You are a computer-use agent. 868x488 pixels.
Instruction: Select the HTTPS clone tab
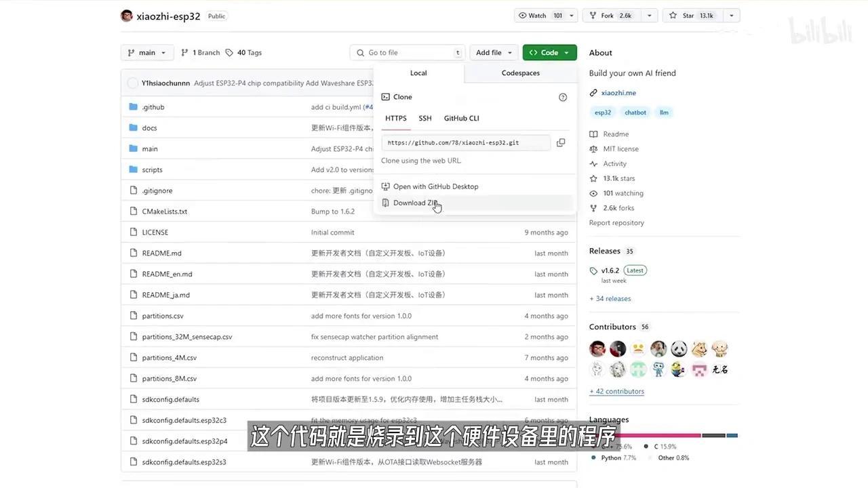396,119
